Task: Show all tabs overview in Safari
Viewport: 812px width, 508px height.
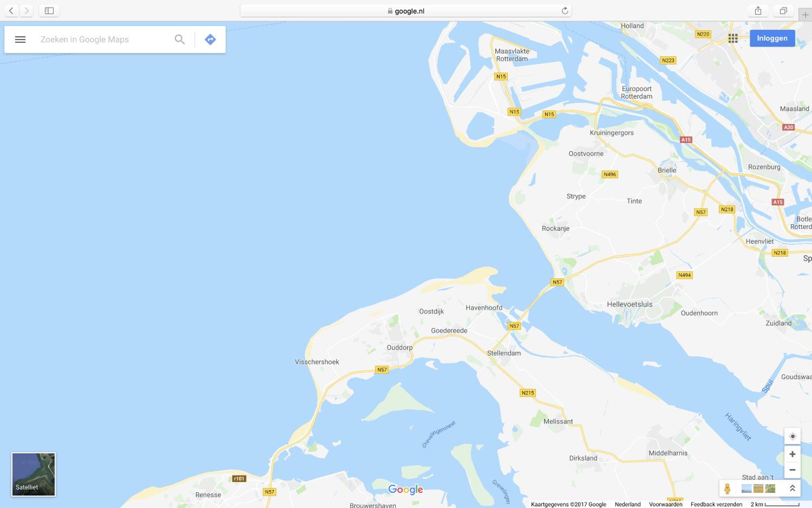Action: click(x=783, y=11)
